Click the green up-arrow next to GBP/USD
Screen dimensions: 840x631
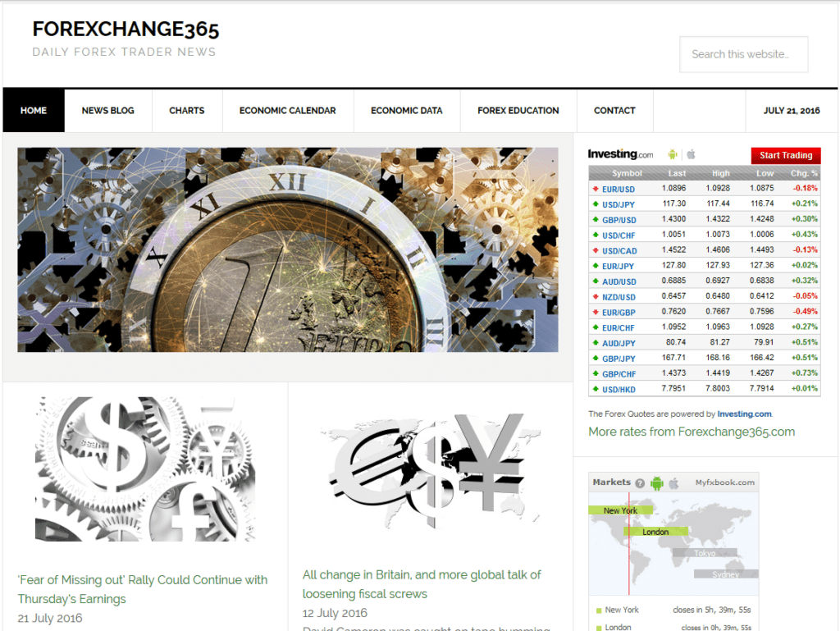(x=594, y=219)
